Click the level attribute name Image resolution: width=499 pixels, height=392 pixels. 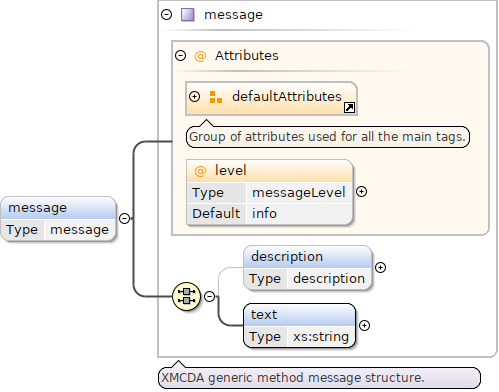[231, 171]
